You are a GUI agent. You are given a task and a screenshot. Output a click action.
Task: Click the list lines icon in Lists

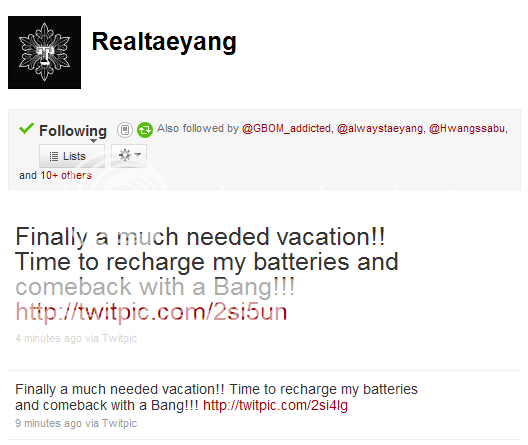click(54, 157)
